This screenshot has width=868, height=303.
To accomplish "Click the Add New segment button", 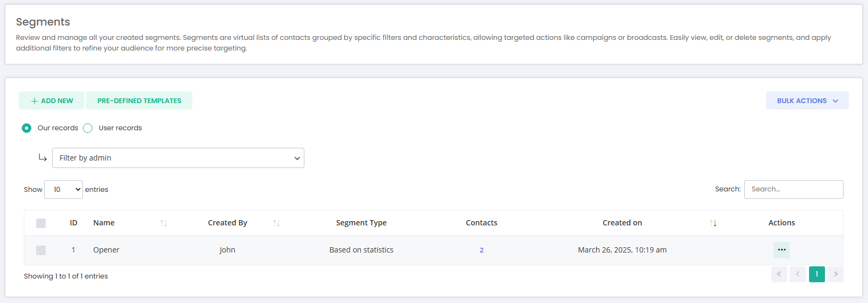I will coord(52,100).
